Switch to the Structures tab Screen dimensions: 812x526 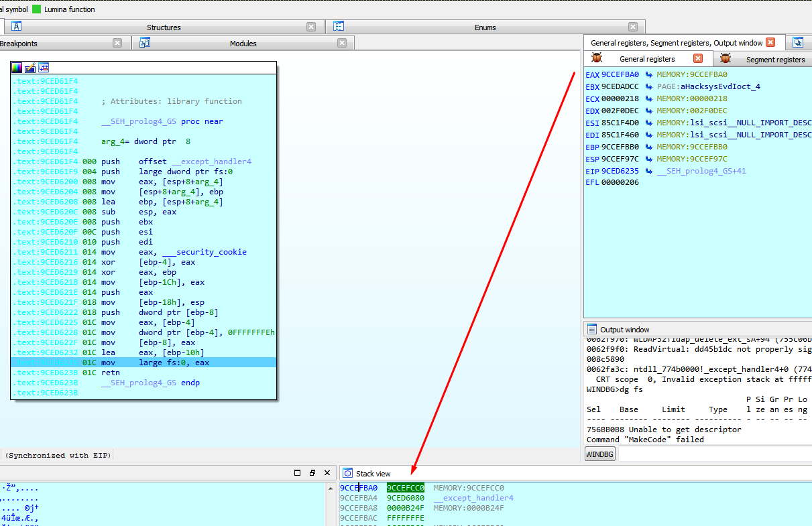(164, 27)
